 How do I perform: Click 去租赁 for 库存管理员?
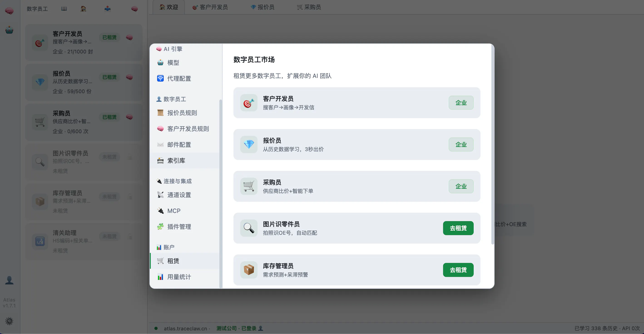458,270
